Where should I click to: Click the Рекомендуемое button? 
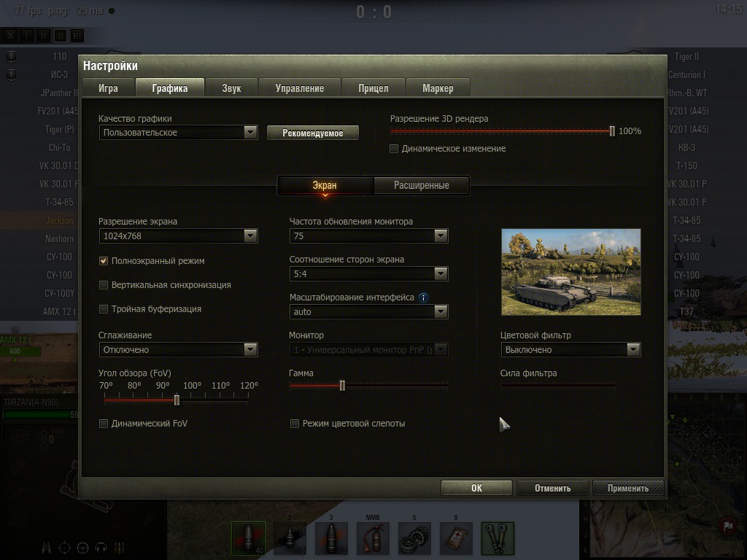[x=312, y=133]
